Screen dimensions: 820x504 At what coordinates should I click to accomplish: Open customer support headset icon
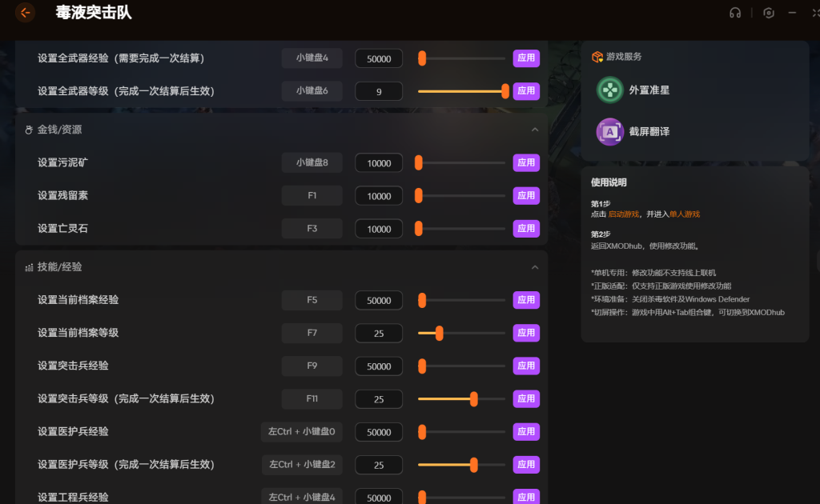[735, 13]
